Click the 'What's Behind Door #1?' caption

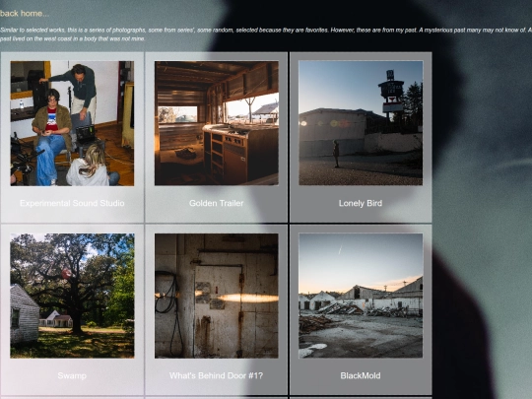click(216, 375)
